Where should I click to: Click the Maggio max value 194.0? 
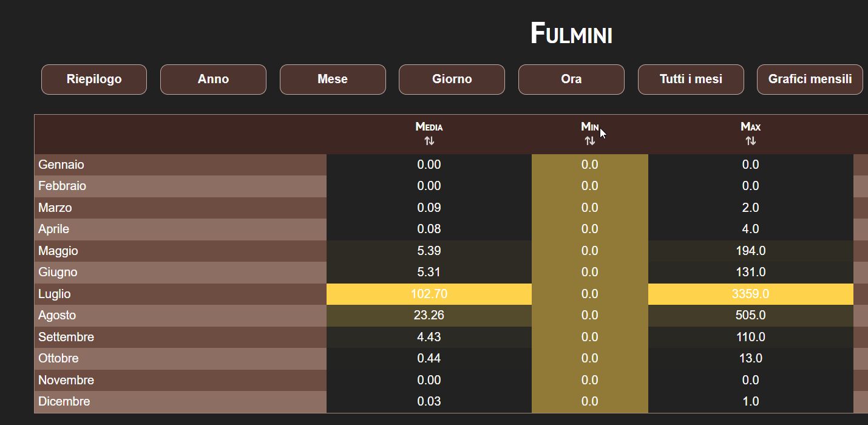(x=751, y=251)
